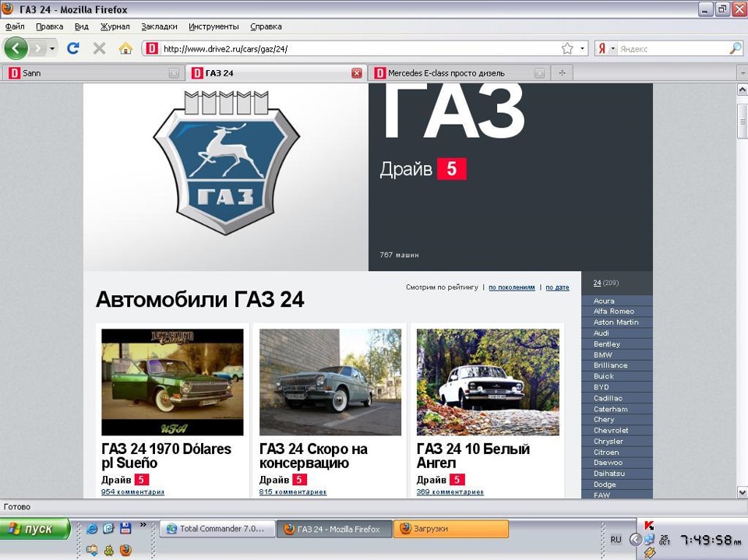Open the Справка menu
Screen dimensions: 748x560
coord(266,26)
